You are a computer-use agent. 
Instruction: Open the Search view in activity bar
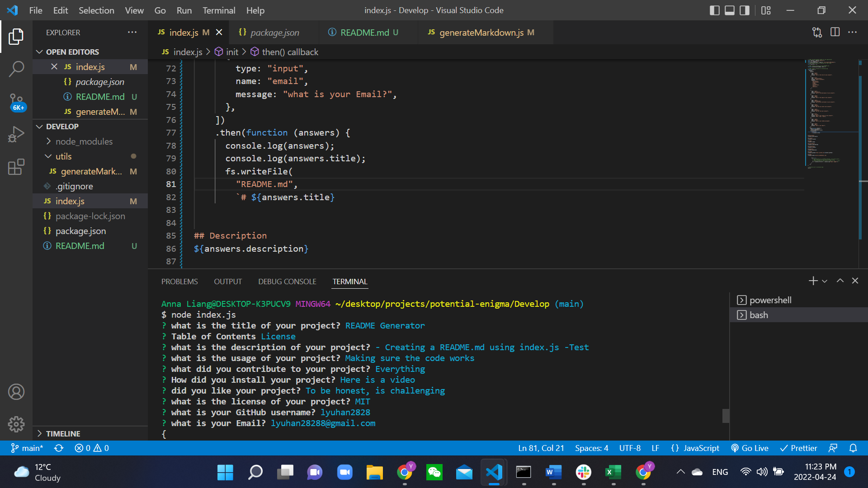click(16, 69)
